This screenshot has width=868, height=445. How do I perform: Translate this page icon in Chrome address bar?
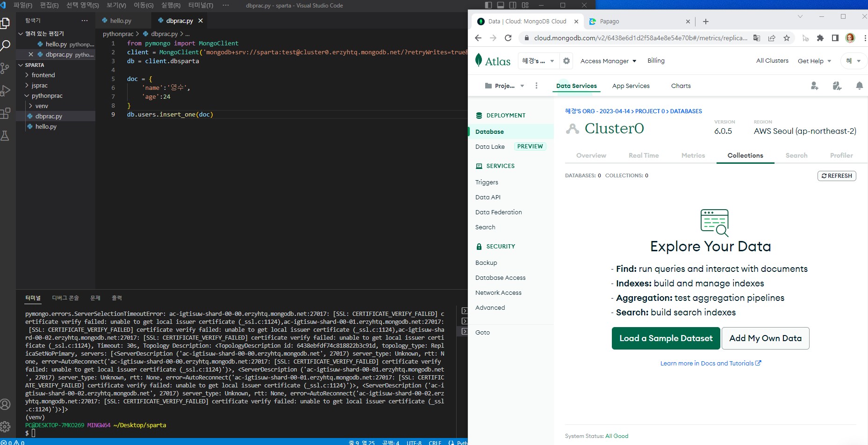coord(757,38)
